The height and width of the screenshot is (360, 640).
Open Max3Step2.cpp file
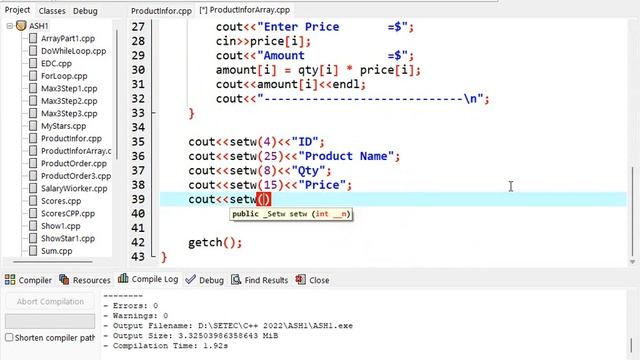[69, 101]
